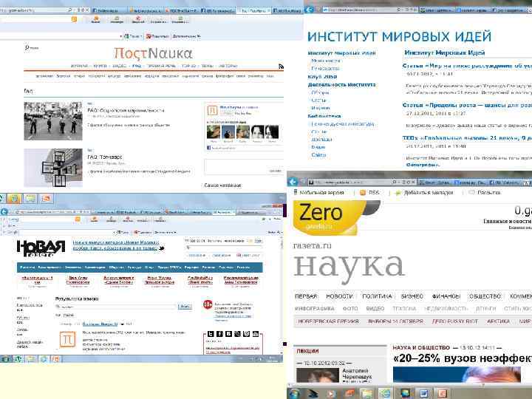Open the first FAQ article title on PostNauka
The height and width of the screenshot is (399, 532).
pos(126,110)
